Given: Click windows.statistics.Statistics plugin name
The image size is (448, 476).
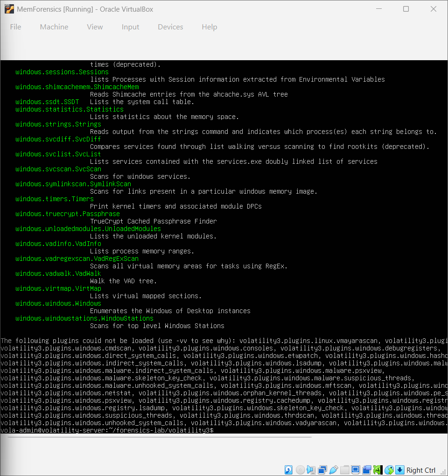Looking at the screenshot, I should click(70, 109).
